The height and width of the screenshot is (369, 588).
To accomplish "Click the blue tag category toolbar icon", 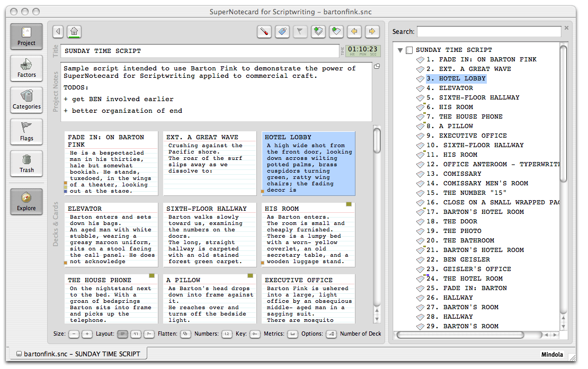I will point(282,31).
